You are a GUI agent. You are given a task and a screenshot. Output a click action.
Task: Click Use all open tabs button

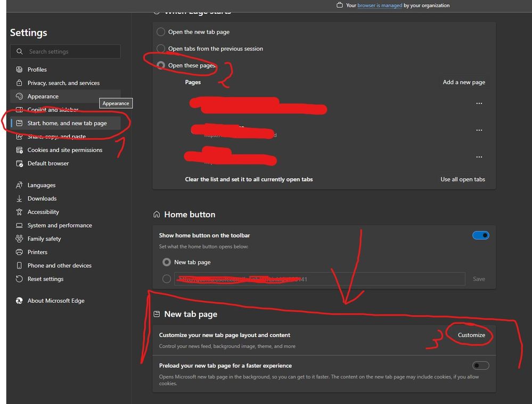(x=462, y=179)
